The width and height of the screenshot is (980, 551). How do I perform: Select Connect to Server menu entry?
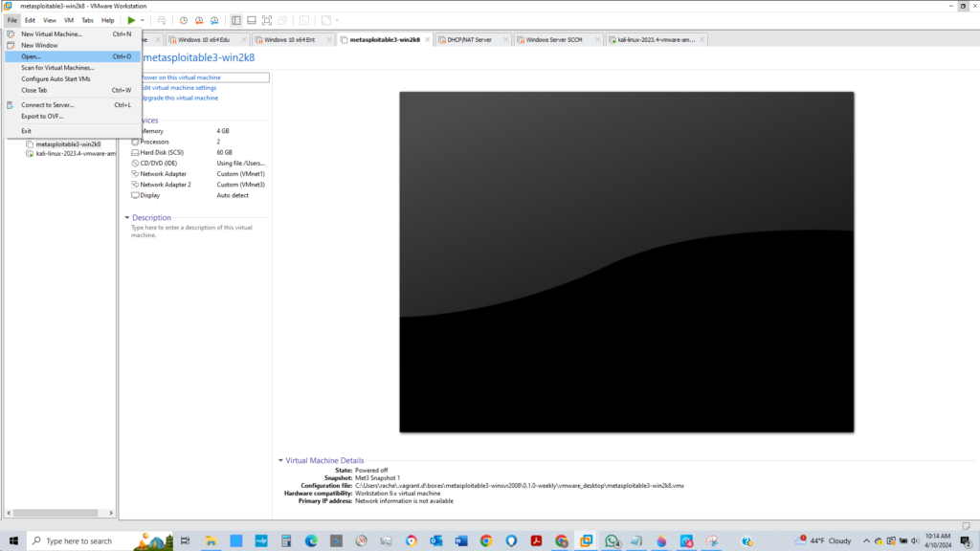73,105
